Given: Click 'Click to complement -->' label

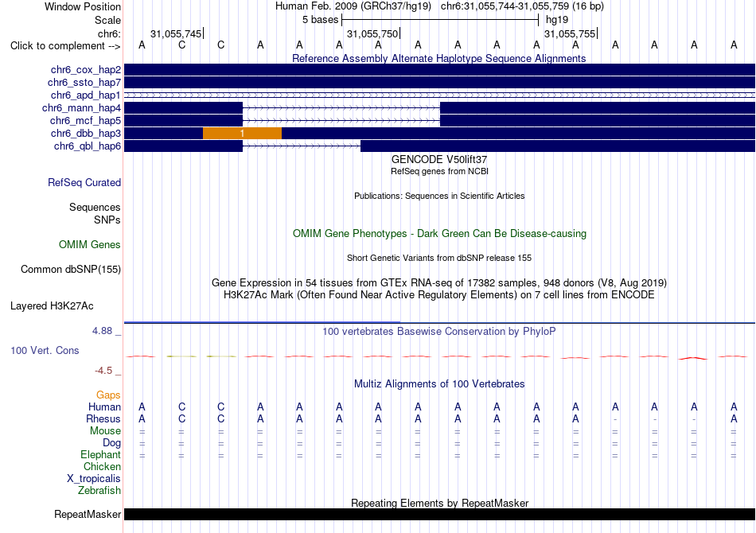Looking at the screenshot, I should (x=65, y=46).
